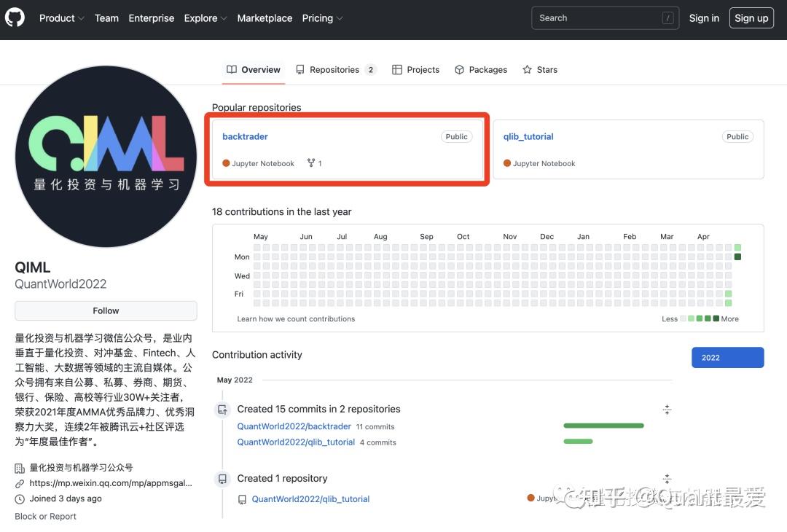Switch to the Repositories tab
The image size is (787, 532).
coord(336,69)
